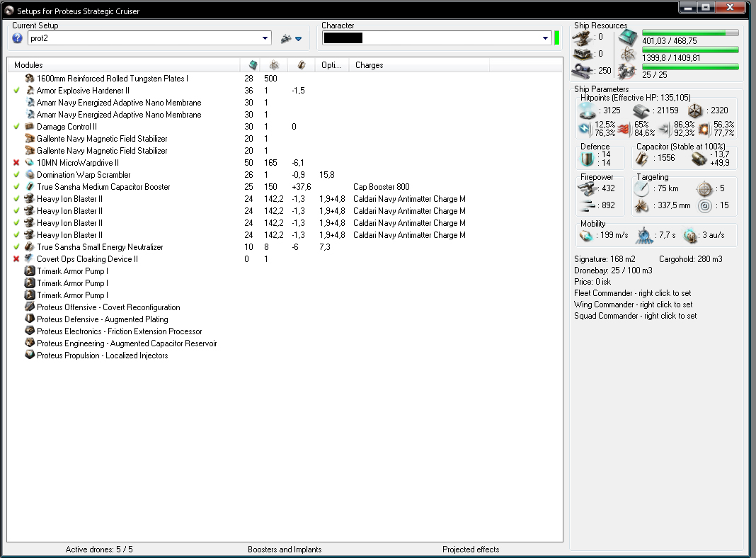
Task: Click the Domination Warp Scrambler icon
Action: point(30,175)
